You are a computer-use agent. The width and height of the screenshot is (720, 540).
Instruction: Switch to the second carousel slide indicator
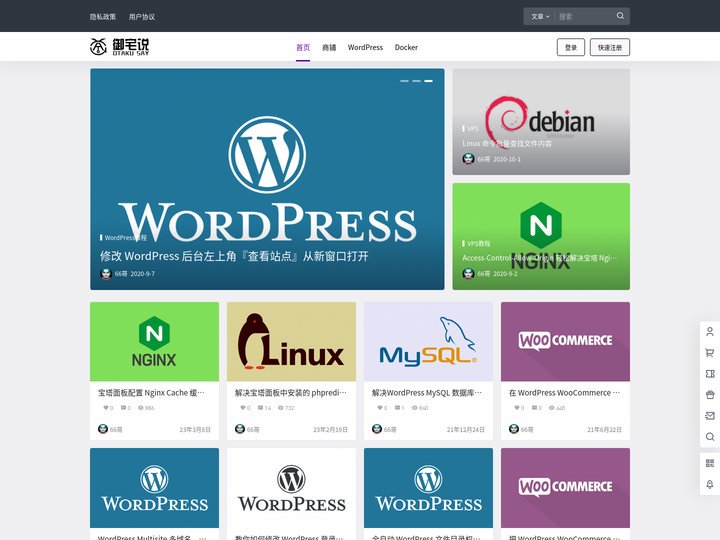pyautogui.click(x=416, y=81)
